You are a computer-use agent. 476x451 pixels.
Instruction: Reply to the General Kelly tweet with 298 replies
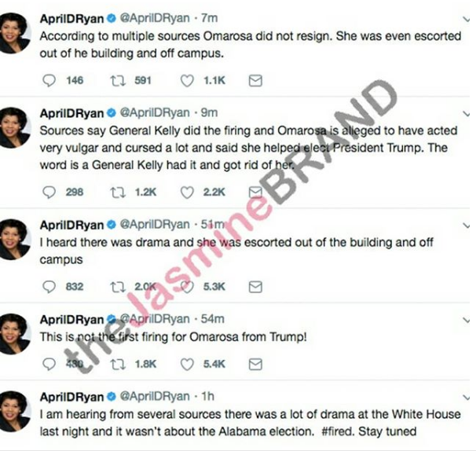coord(49,192)
